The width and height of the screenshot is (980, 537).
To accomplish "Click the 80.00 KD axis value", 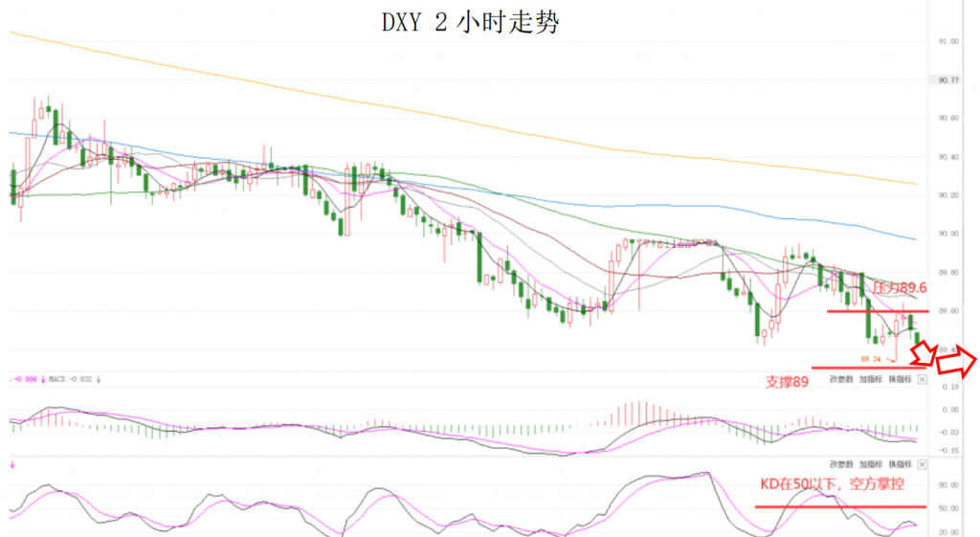I will point(948,485).
